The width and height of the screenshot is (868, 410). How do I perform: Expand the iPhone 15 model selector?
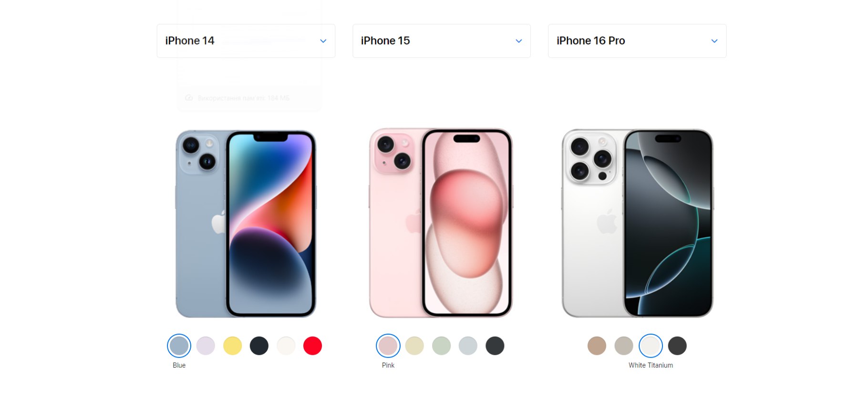[442, 41]
